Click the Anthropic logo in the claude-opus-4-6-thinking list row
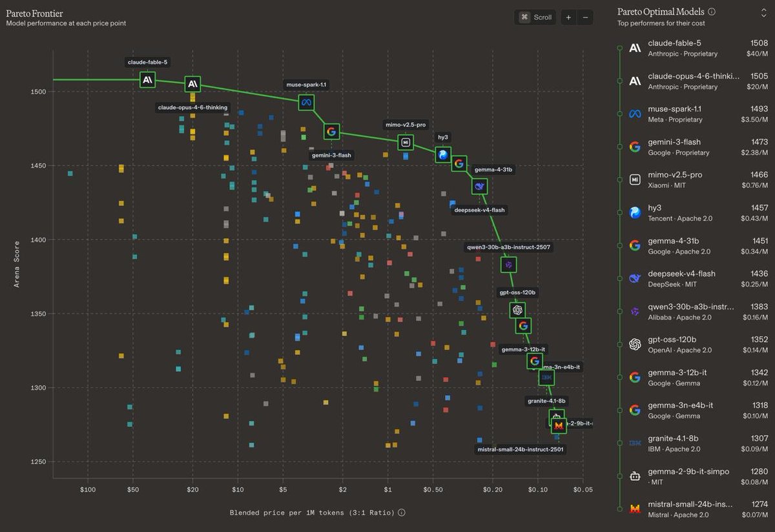The width and height of the screenshot is (775, 532). 635,81
